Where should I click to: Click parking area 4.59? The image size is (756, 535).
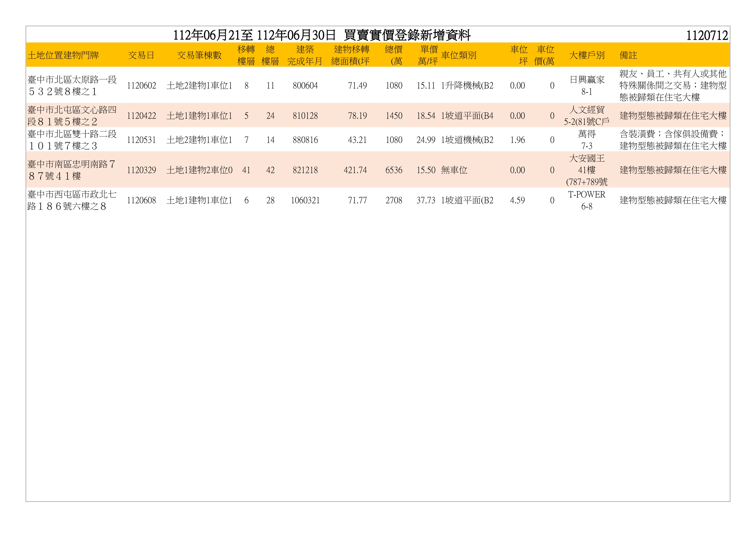[x=517, y=200]
